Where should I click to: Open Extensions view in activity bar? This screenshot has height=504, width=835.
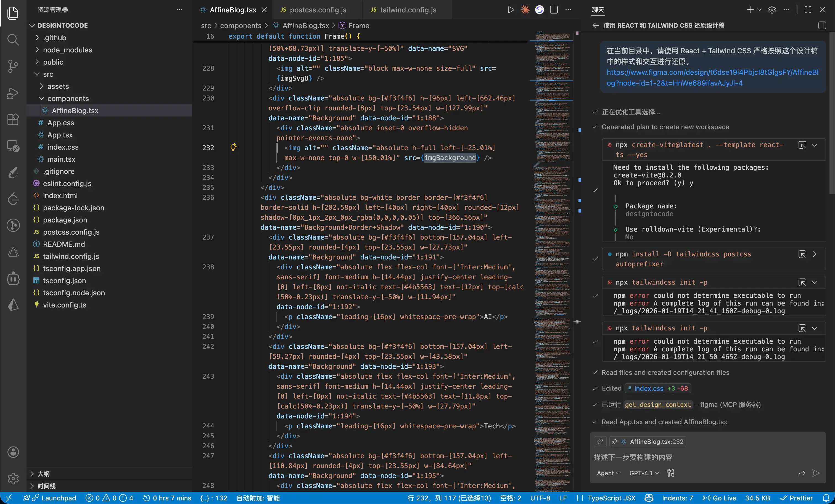(13, 119)
